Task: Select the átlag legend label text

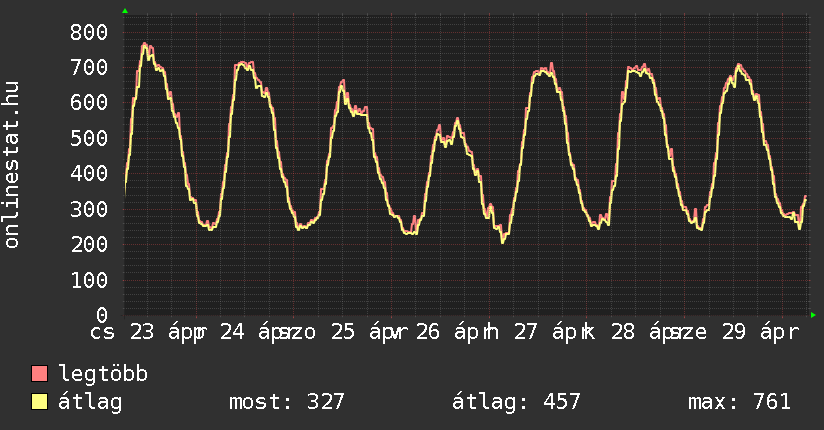Action: [90, 402]
